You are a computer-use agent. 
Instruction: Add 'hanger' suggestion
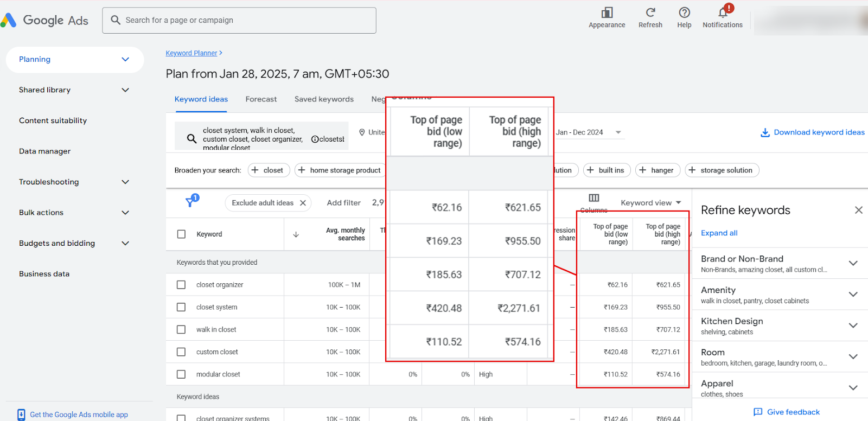(657, 170)
